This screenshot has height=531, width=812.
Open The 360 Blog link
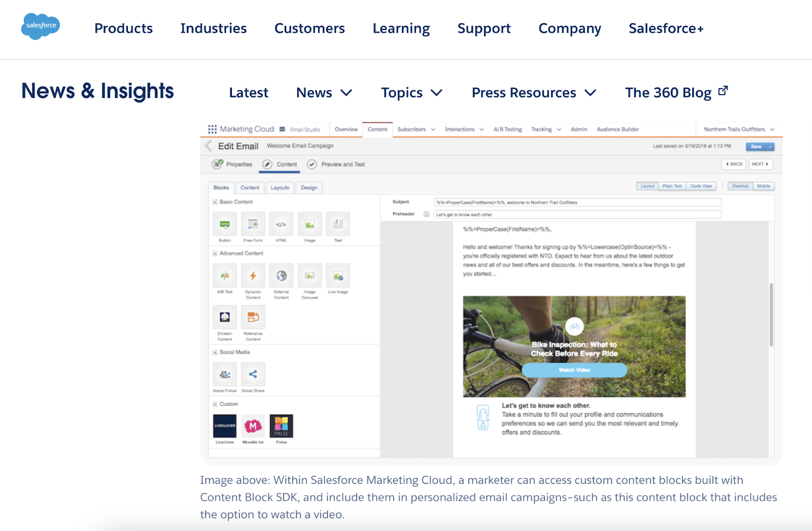click(x=668, y=93)
